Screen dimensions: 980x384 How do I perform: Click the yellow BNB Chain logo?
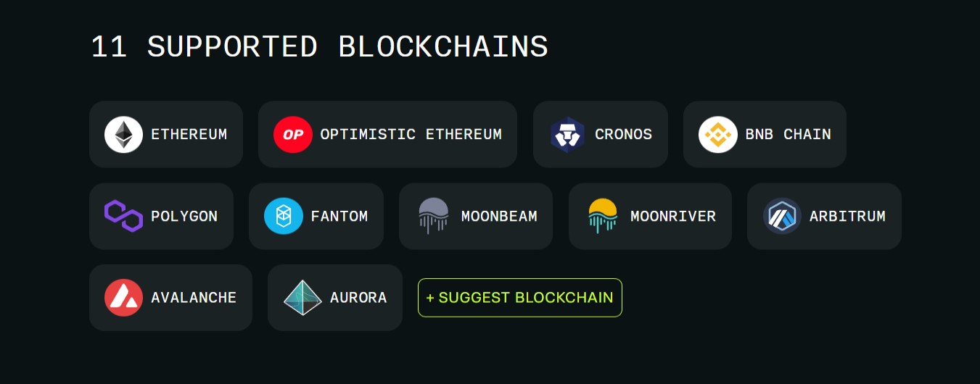click(718, 135)
